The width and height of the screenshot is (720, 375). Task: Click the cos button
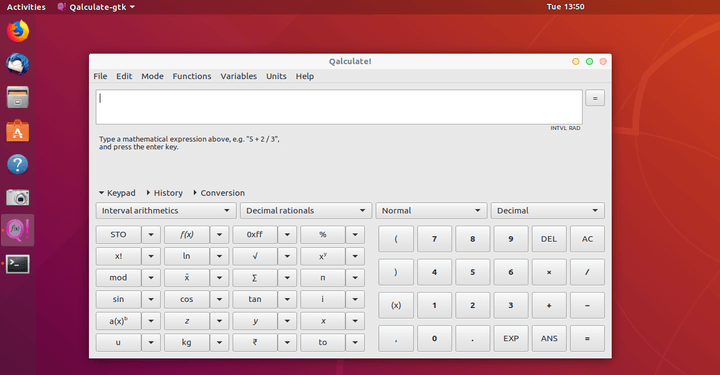[x=186, y=299]
